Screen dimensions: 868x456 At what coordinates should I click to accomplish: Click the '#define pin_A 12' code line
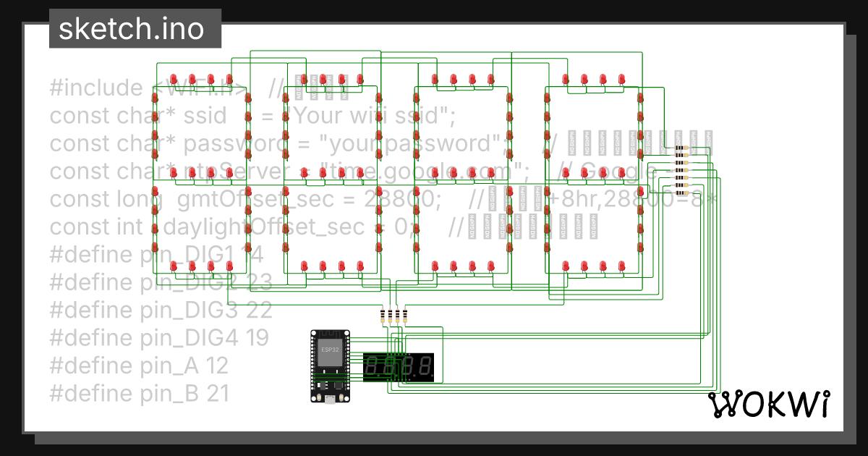click(x=139, y=366)
